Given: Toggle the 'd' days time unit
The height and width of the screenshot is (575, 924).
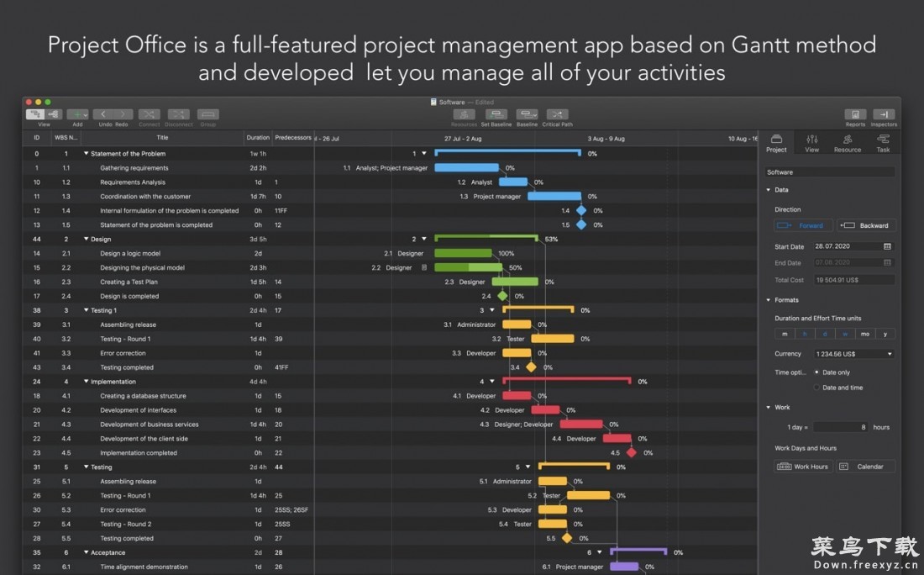Looking at the screenshot, I should click(x=824, y=334).
